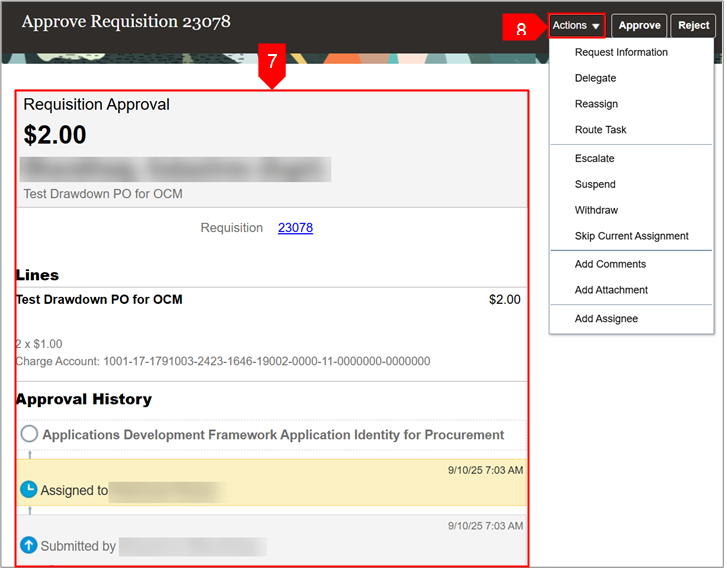Image resolution: width=727 pixels, height=571 pixels.
Task: Choose Withdraw menu item
Action: tap(596, 211)
